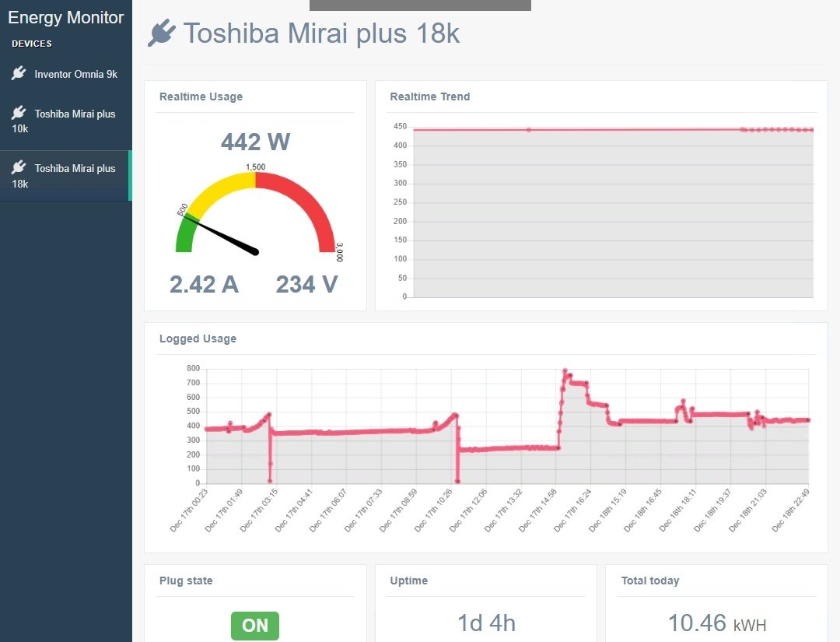Click the Toshiba Mirai plus 18k page title
The width and height of the screenshot is (840, 642).
click(321, 33)
